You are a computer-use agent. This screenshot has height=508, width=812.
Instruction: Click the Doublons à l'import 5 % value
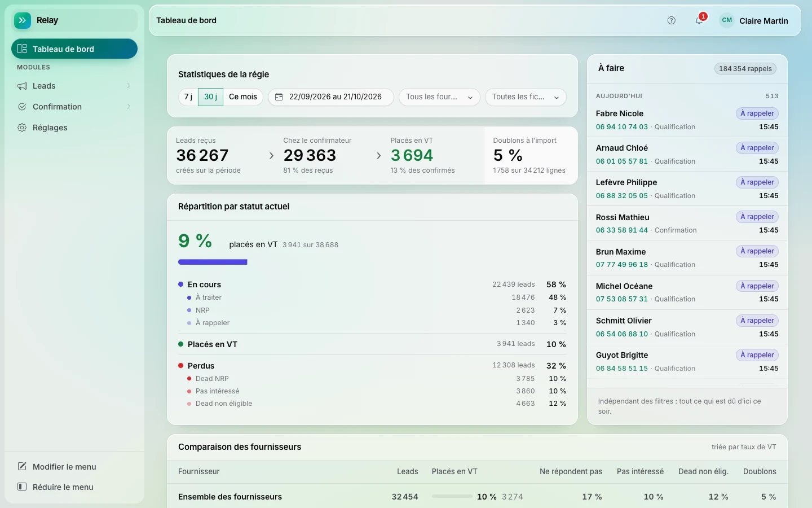507,155
